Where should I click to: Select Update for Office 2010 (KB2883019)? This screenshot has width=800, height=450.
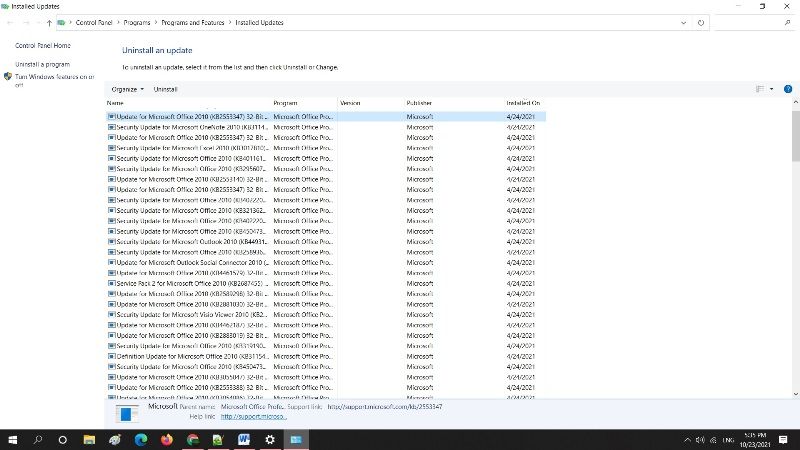click(x=326, y=336)
